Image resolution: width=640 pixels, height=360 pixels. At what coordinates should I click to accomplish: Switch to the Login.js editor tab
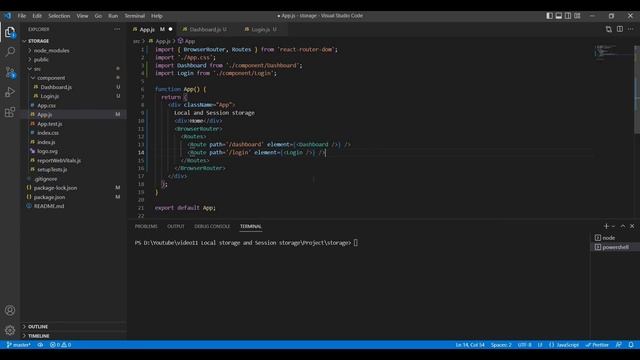click(263, 29)
